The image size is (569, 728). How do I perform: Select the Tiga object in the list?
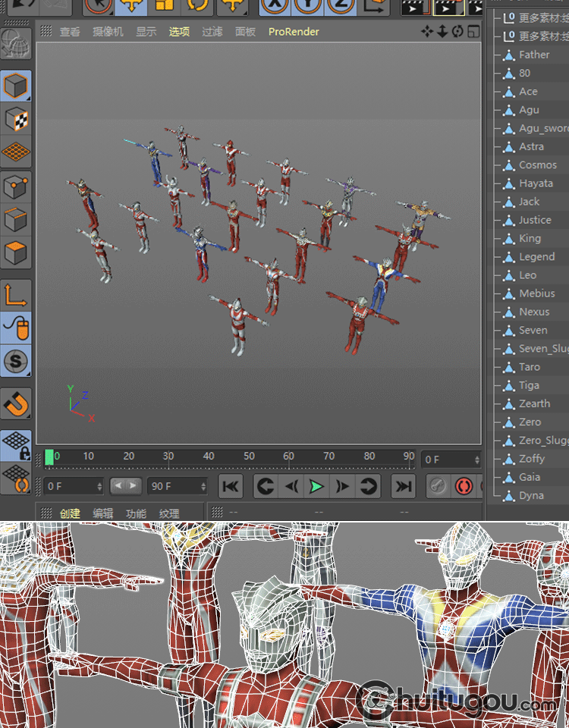[x=530, y=385]
